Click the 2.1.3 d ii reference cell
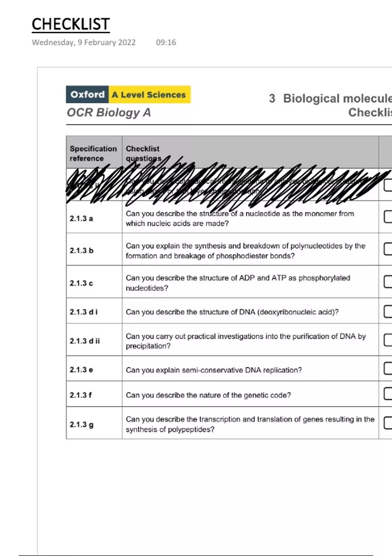Viewport: 392px width, 556px height. [85, 341]
